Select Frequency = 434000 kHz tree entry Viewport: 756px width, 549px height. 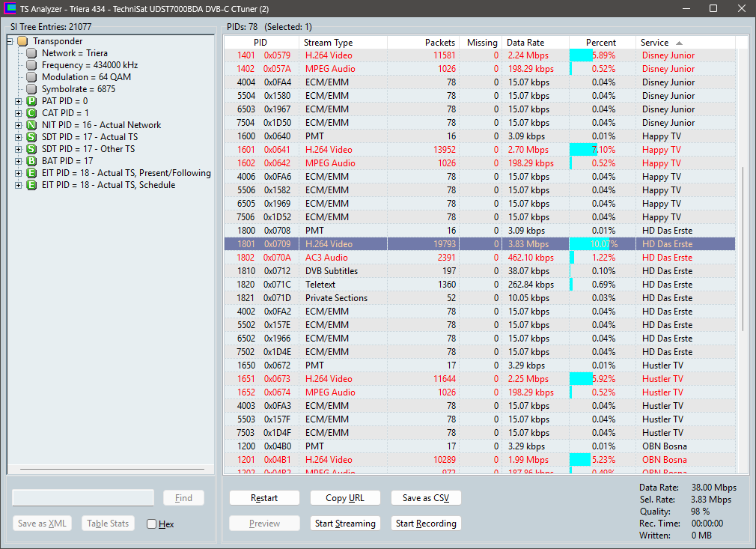click(x=90, y=65)
